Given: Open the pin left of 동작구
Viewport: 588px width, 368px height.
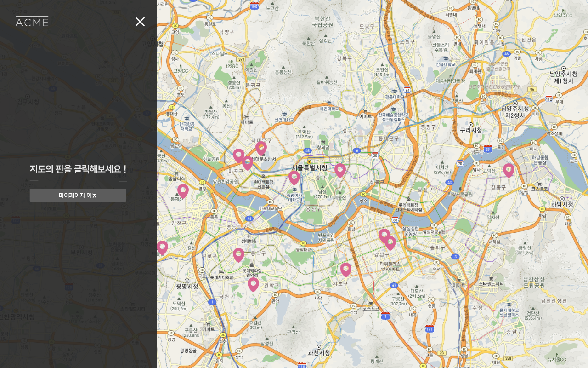Looking at the screenshot, I should click(238, 255).
